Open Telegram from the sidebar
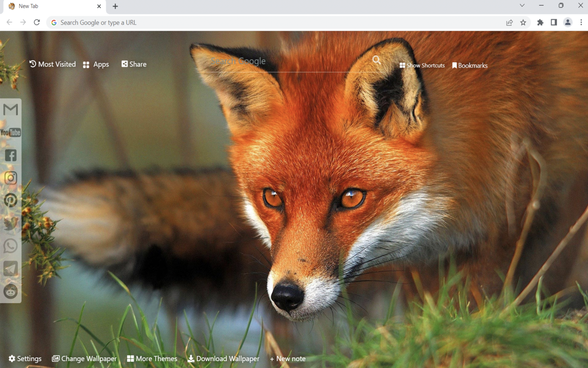The width and height of the screenshot is (588, 368). coord(11,269)
